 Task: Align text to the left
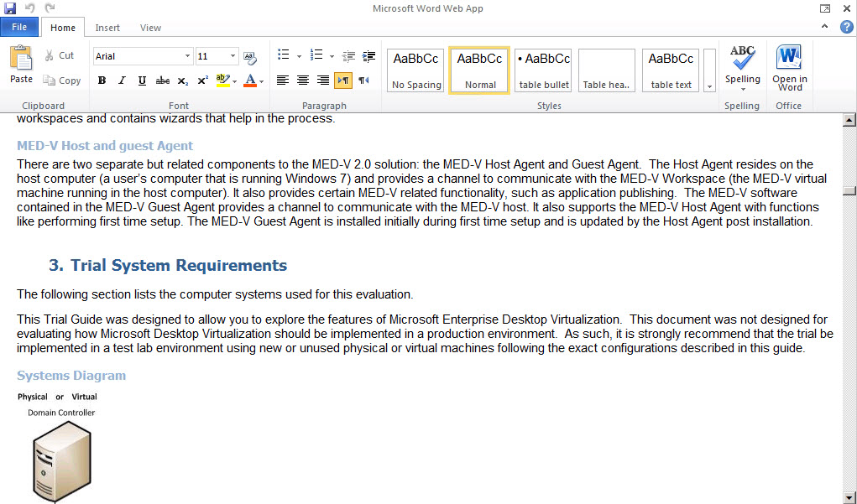click(x=283, y=81)
